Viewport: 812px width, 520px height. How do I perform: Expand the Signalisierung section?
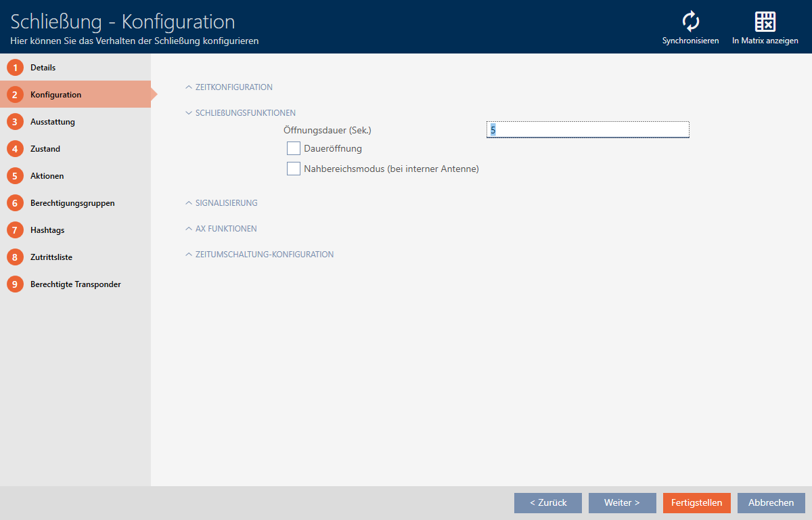tap(226, 203)
